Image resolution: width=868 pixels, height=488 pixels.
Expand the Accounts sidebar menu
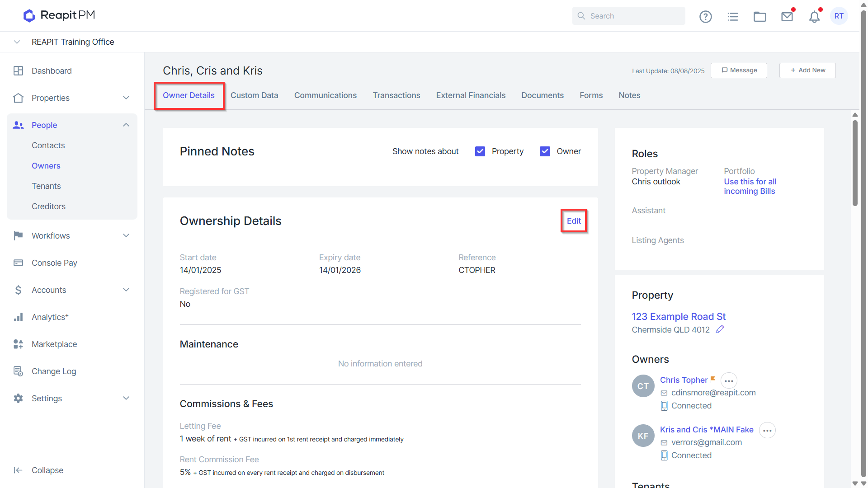[126, 290]
